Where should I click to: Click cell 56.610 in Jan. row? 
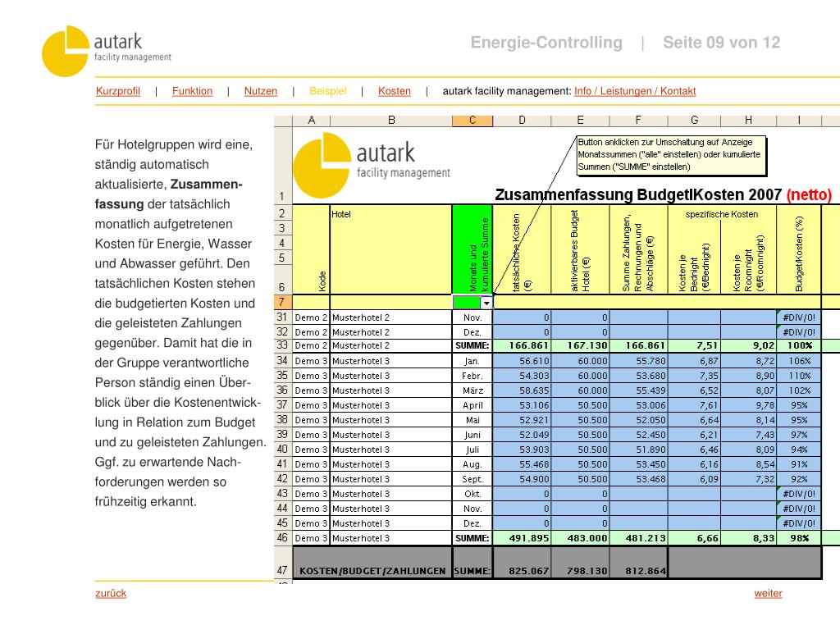click(x=522, y=361)
